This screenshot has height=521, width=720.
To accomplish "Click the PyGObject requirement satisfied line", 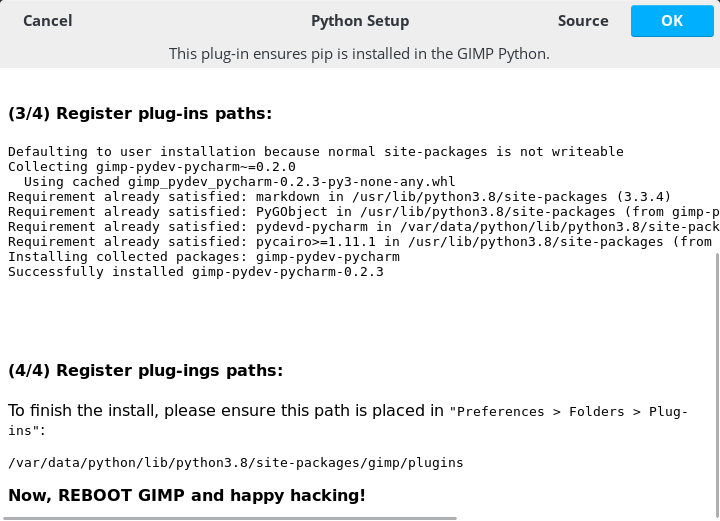I will click(x=364, y=212).
